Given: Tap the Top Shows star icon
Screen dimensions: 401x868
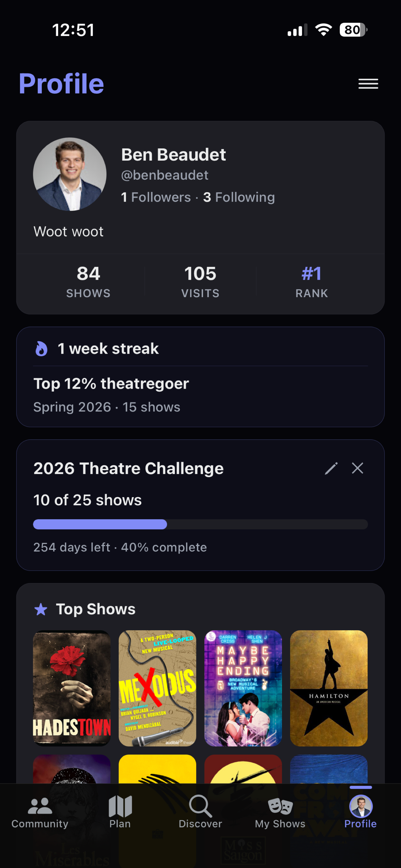Looking at the screenshot, I should tap(41, 609).
